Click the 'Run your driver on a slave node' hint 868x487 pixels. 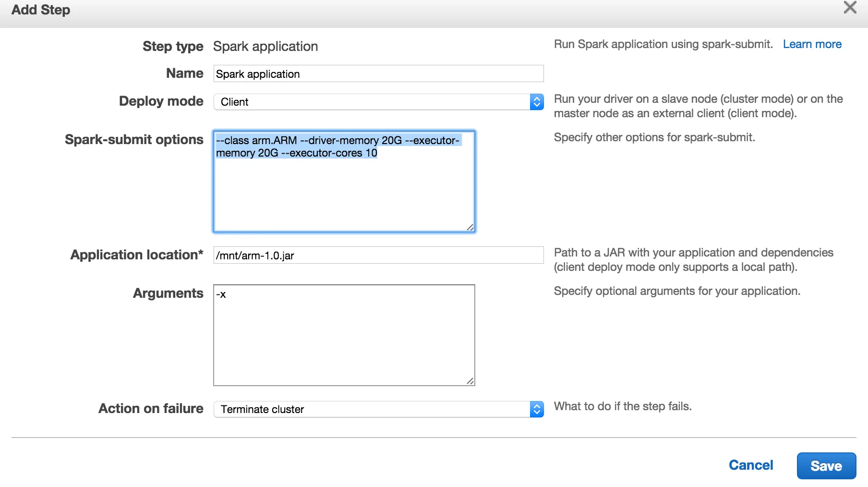[x=699, y=106]
